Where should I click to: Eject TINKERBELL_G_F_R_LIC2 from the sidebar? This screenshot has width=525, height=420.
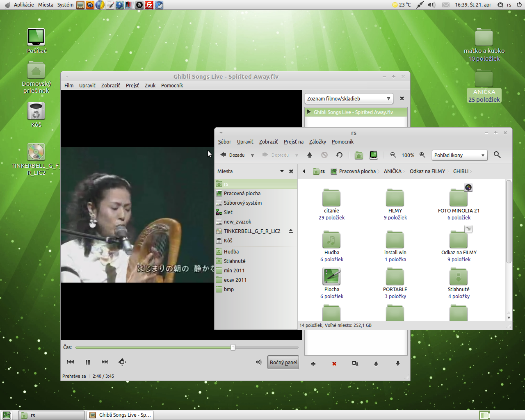(x=291, y=231)
